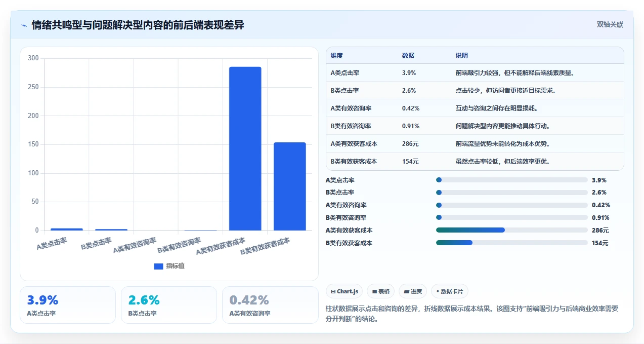Click the star icon in 数据卡片 tag
The image size is (644, 344).
click(438, 291)
